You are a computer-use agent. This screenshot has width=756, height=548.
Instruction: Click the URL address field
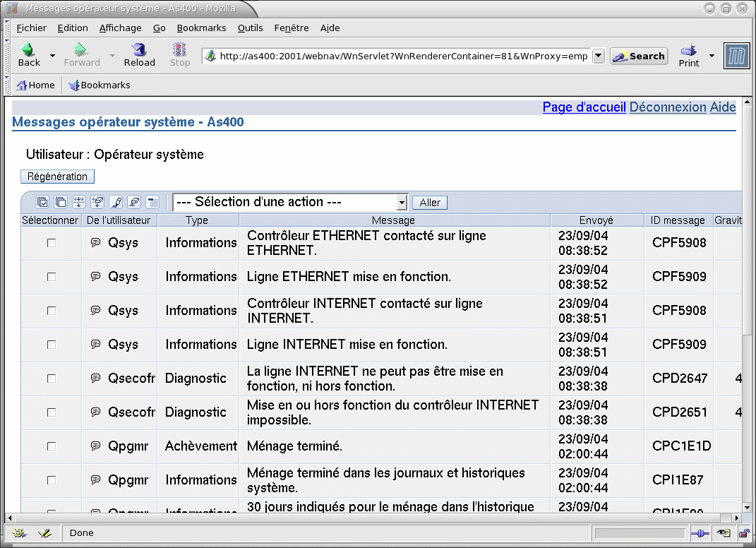[x=404, y=56]
